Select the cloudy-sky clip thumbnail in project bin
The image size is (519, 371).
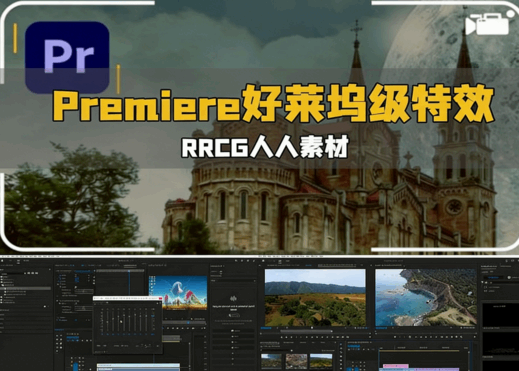pos(271,361)
